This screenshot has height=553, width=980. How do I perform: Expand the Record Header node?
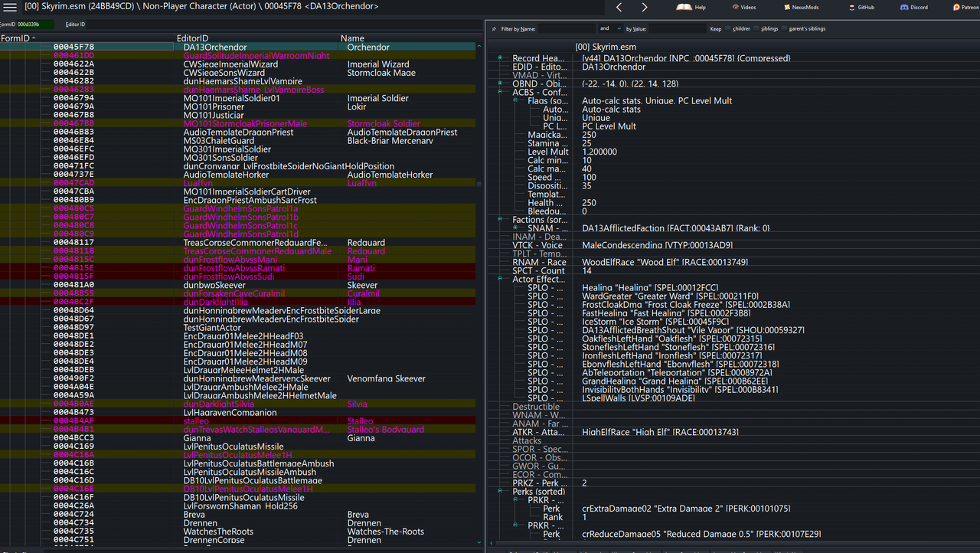click(500, 58)
